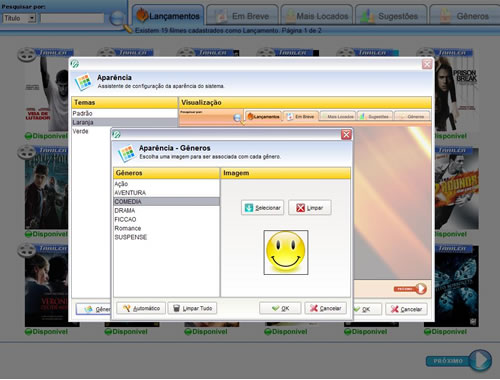The width and height of the screenshot is (500, 380).
Task: Switch to the Em Breve tab
Action: pos(242,16)
